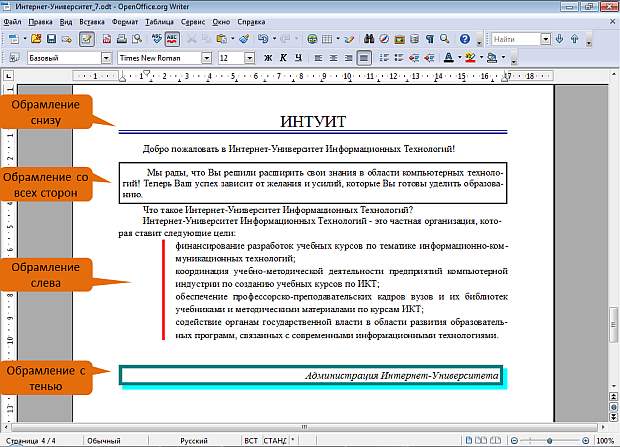The height and width of the screenshot is (447, 620).
Task: Apply highlighting color swatch
Action: 471,58
